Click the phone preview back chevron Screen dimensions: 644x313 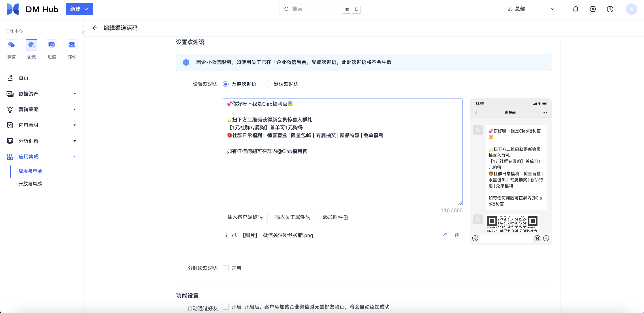476,113
